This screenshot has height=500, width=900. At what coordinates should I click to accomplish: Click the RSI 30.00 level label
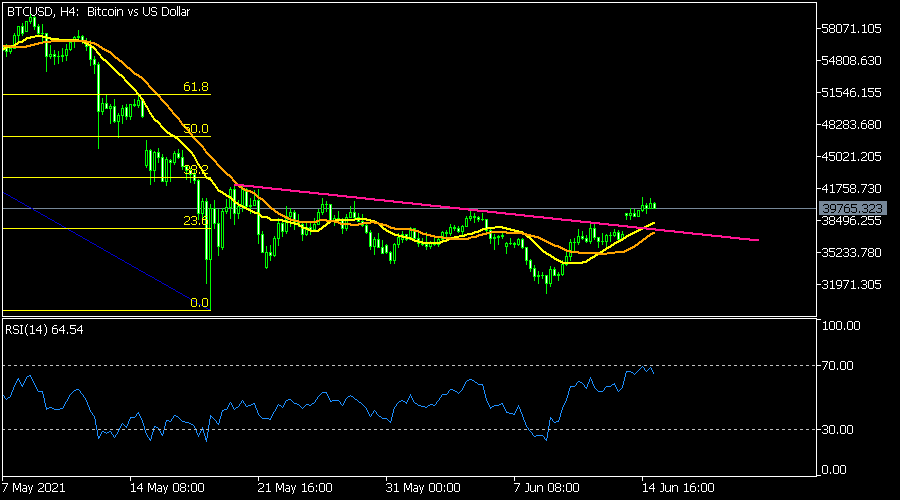point(837,429)
